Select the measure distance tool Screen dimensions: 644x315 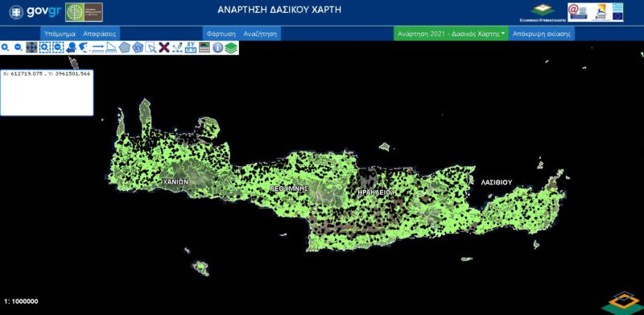[x=97, y=48]
